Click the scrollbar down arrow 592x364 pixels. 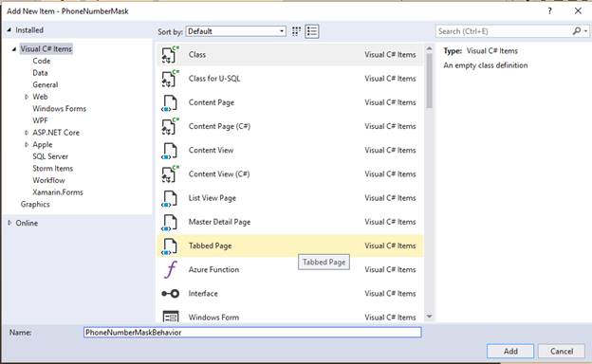tap(429, 317)
